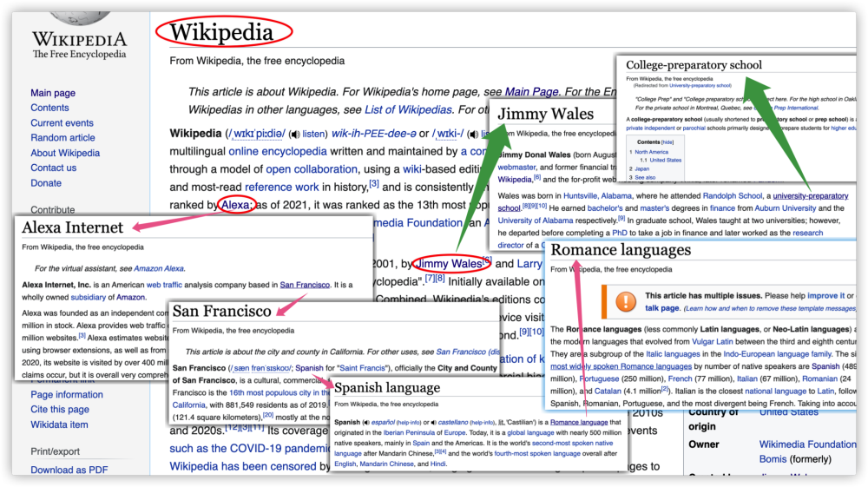Hide the Contents box via [hide]
The width and height of the screenshot is (868, 487).
(x=667, y=142)
